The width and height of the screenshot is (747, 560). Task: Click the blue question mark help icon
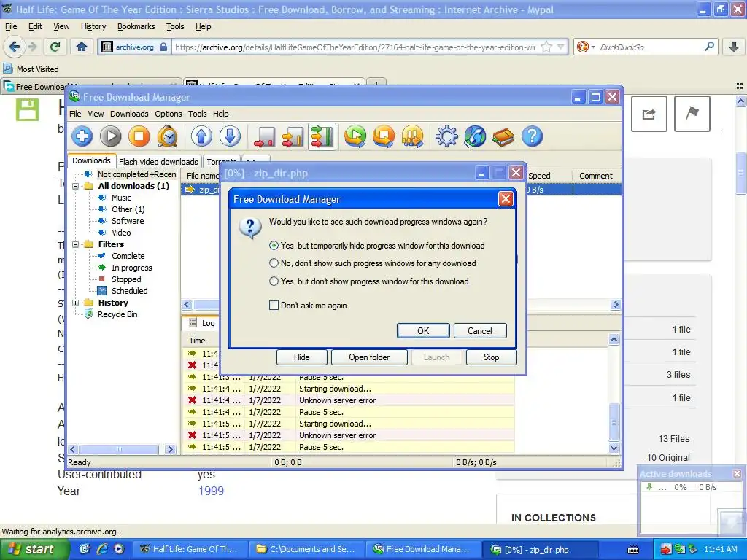click(x=532, y=136)
